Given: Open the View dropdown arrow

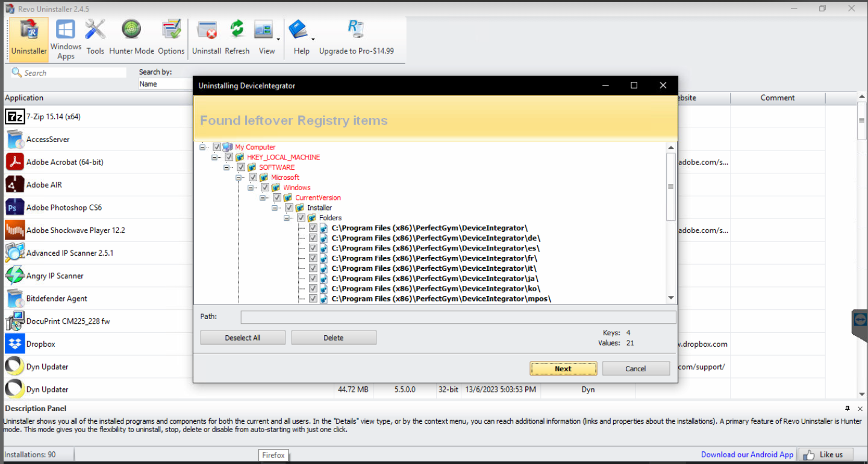Looking at the screenshot, I should (278, 40).
